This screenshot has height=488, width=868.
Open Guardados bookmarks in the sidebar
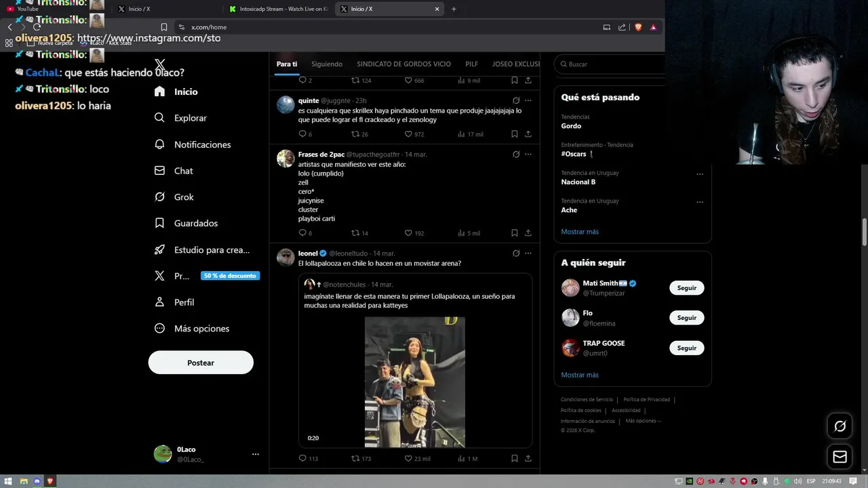point(186,223)
